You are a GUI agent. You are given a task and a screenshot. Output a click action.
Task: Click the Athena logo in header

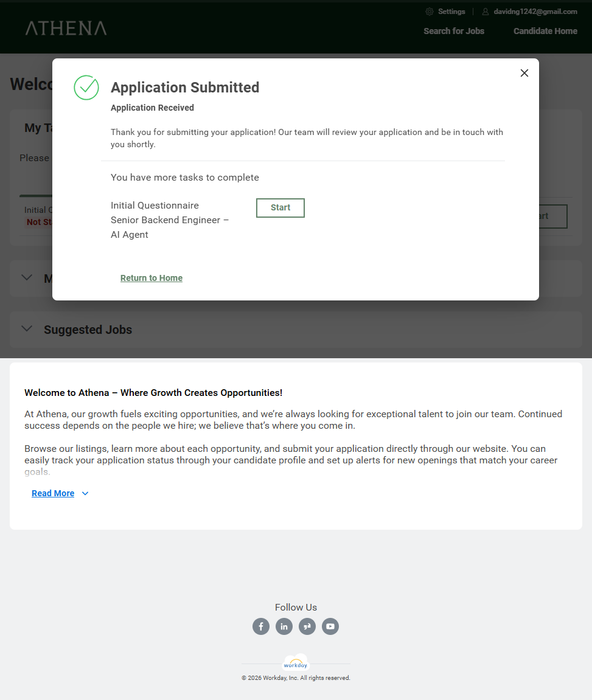point(66,28)
